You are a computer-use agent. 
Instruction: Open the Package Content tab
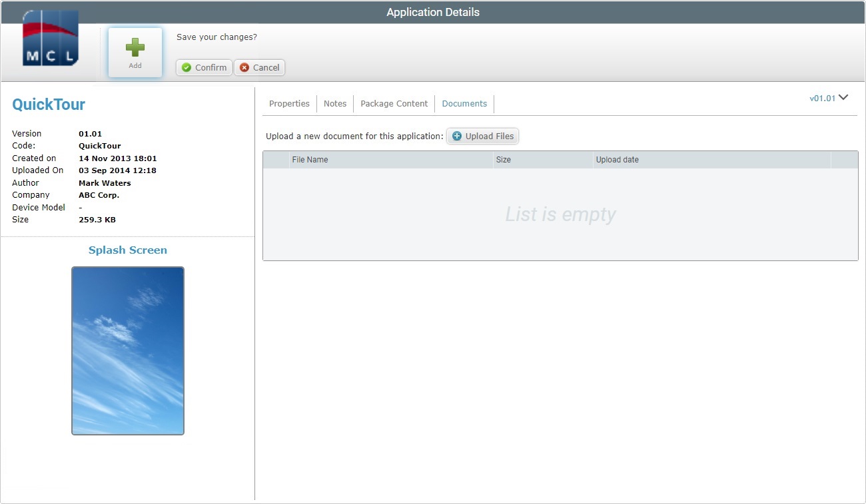(x=394, y=103)
